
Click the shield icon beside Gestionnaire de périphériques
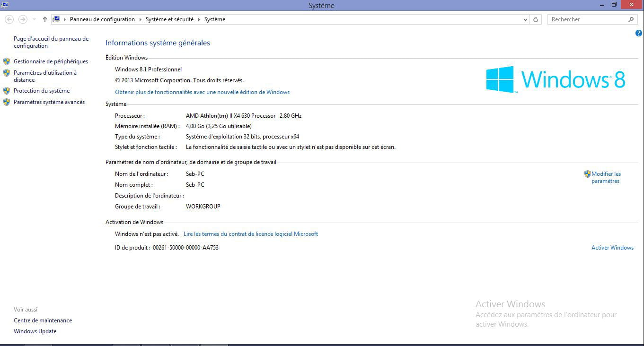click(7, 61)
